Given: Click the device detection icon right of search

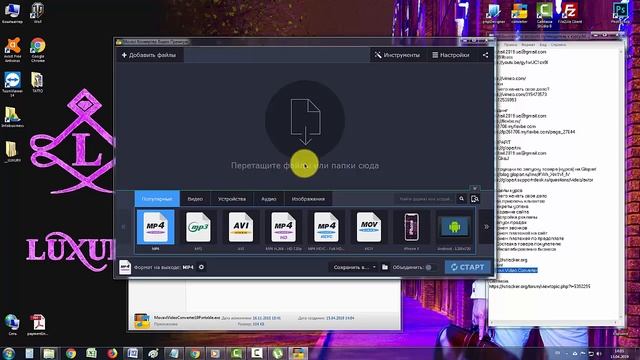Looking at the screenshot, I should point(475,199).
